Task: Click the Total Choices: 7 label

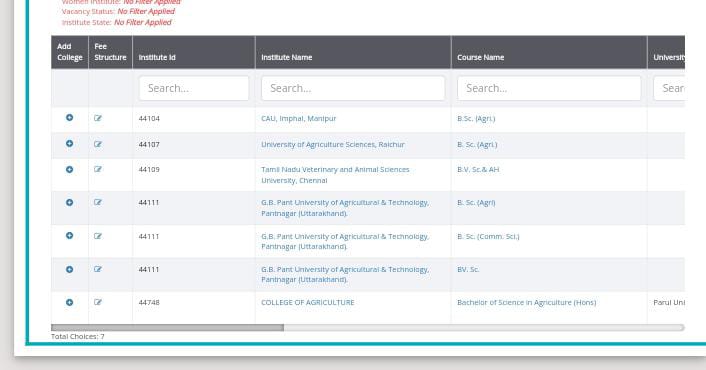Action: pyautogui.click(x=77, y=336)
